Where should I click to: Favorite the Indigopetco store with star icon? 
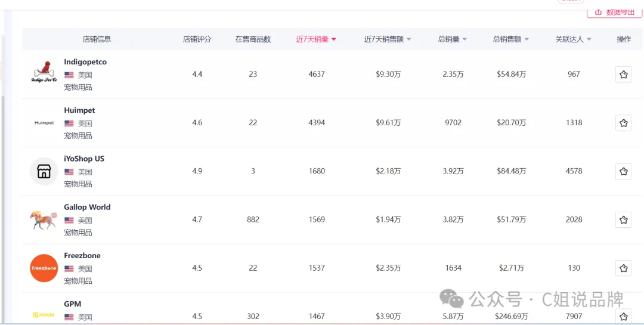pos(624,75)
